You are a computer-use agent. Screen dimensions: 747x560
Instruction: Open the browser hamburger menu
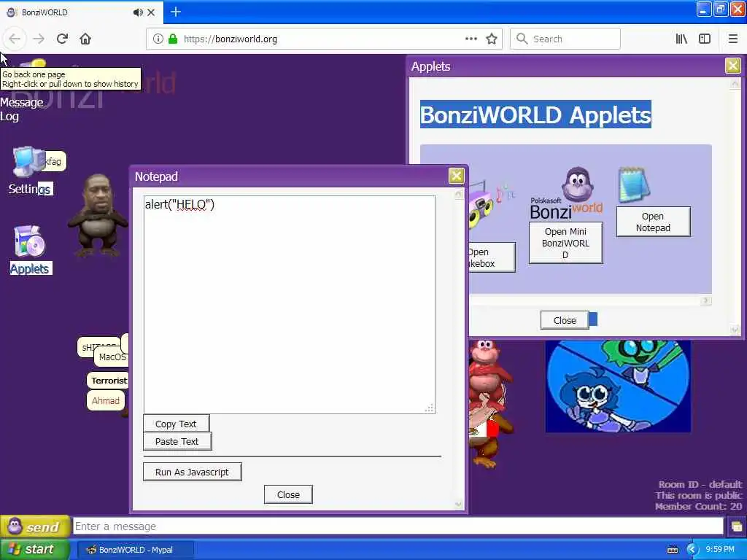click(x=733, y=39)
